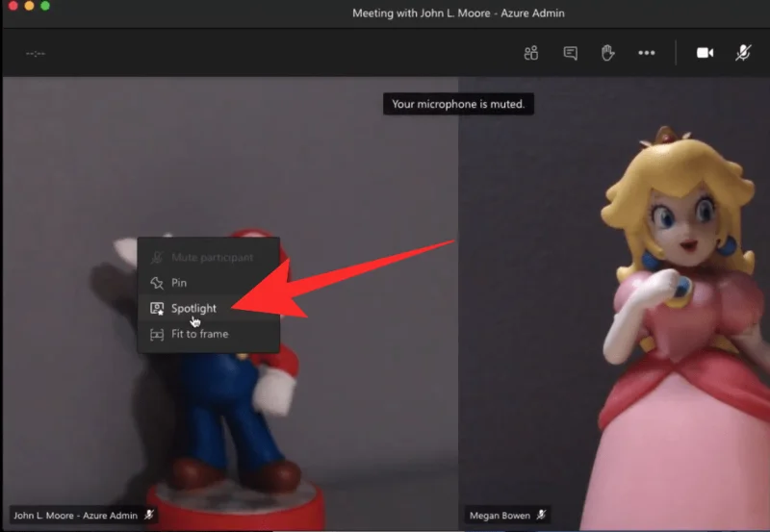Raise your hand with the hand icon
The image size is (770, 532).
pyautogui.click(x=608, y=53)
